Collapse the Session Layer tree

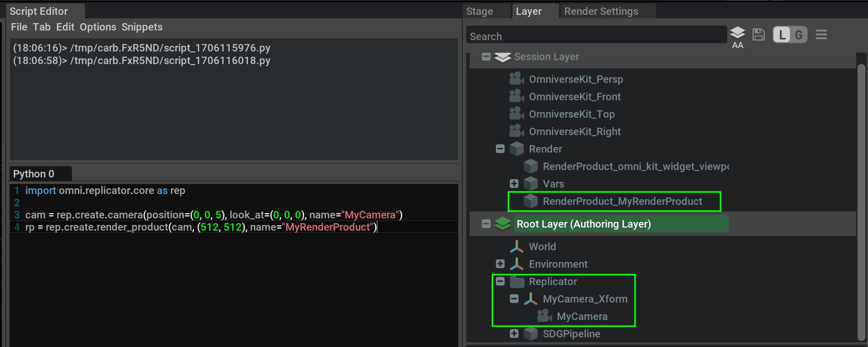[x=486, y=57]
